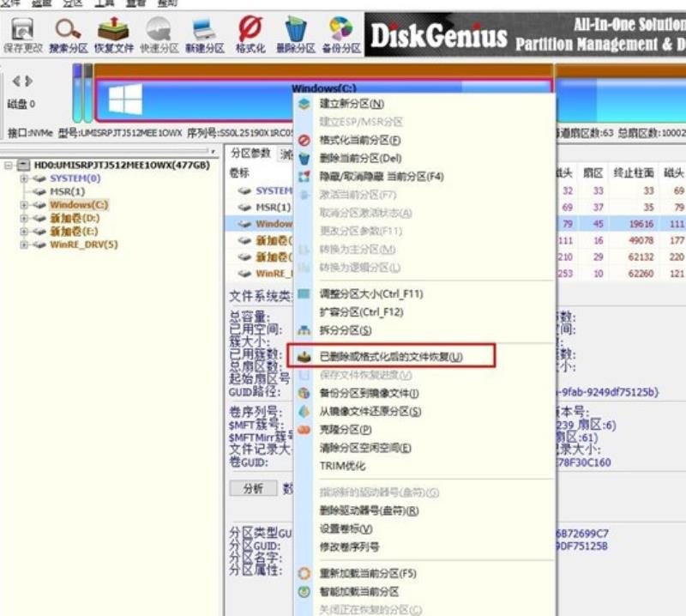Expand the Windows(C:) tree node
Viewport: 686px width, 616px height.
click(24, 204)
